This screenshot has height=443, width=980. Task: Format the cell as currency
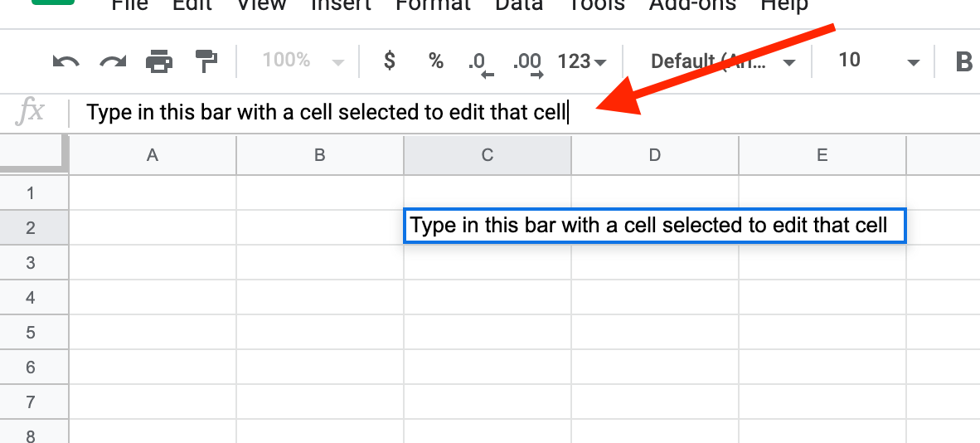(390, 61)
